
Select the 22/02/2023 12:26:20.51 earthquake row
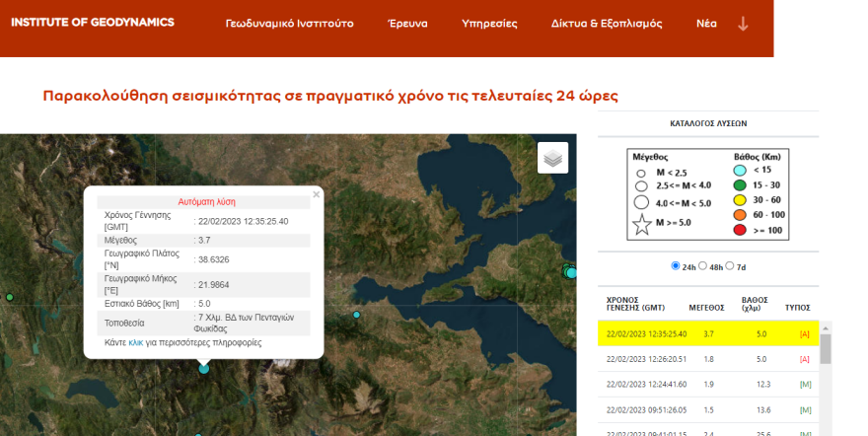(708, 359)
